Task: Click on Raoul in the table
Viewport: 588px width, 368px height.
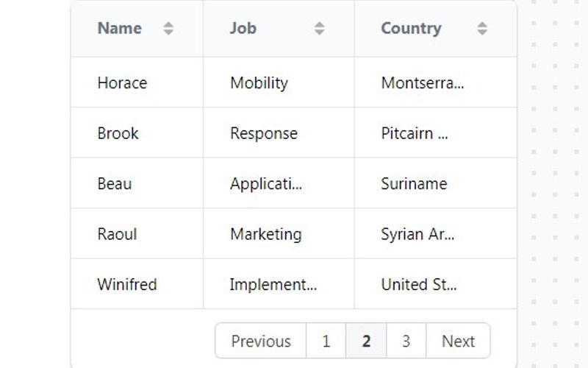Action: click(x=117, y=234)
